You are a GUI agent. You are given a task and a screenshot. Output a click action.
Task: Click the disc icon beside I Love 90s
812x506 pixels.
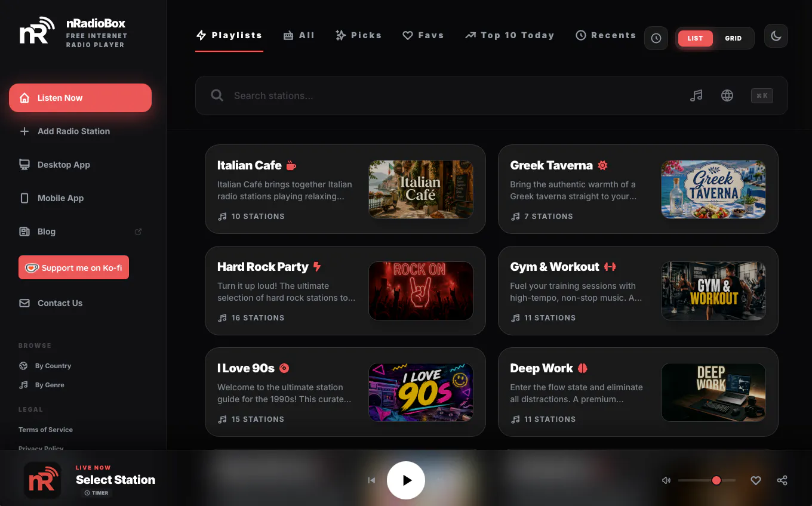coord(284,368)
